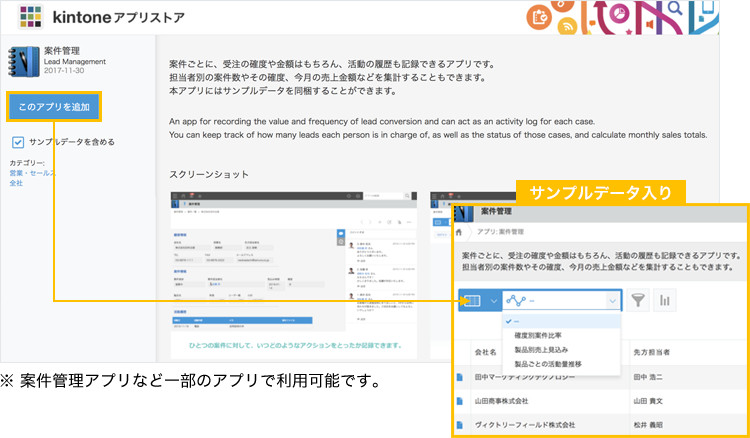Click the 案件管理 notebook app icon
Viewport: 750px width, 438px height.
click(25, 59)
